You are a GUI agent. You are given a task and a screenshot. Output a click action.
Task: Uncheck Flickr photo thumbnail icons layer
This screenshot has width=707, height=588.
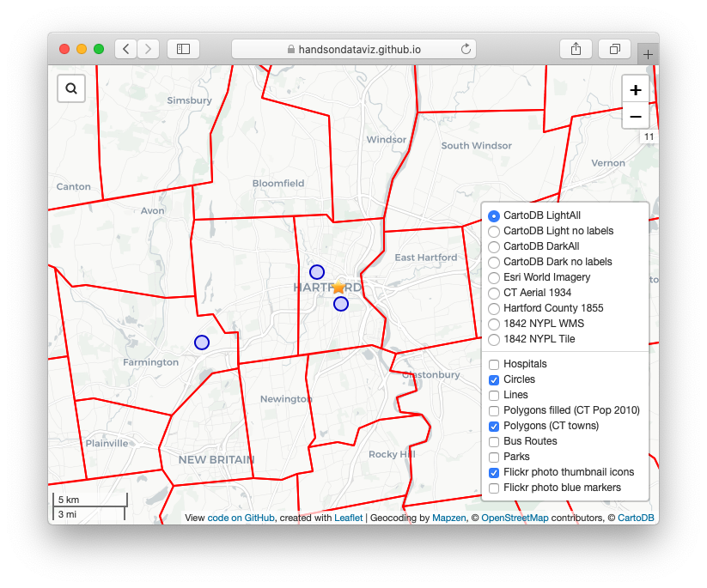pos(494,473)
